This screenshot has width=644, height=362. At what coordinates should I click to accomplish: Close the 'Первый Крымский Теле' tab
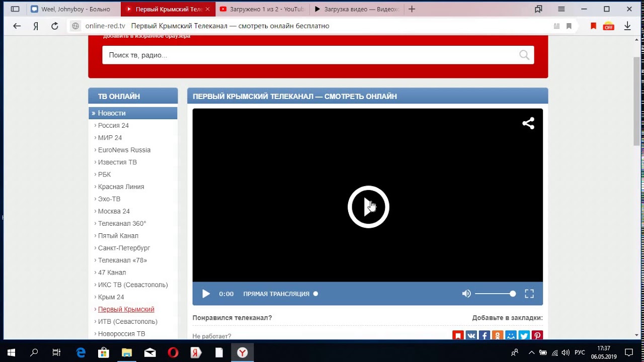pyautogui.click(x=208, y=9)
